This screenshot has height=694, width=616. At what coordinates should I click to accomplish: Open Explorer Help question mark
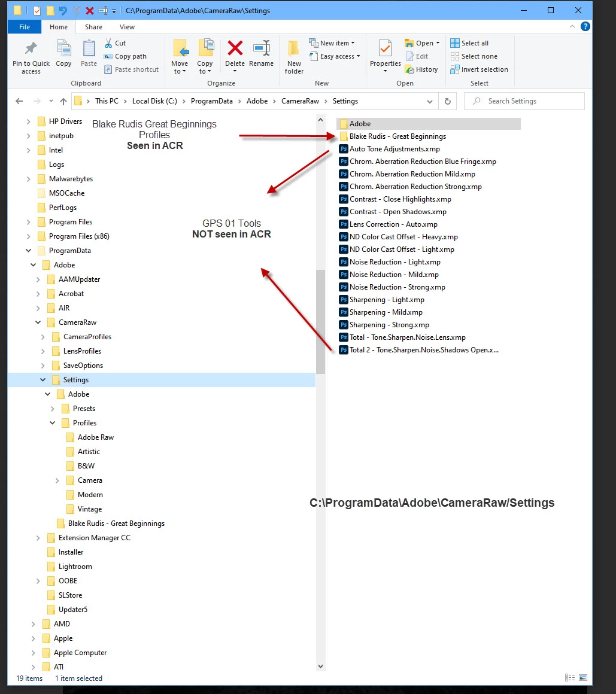(x=585, y=26)
